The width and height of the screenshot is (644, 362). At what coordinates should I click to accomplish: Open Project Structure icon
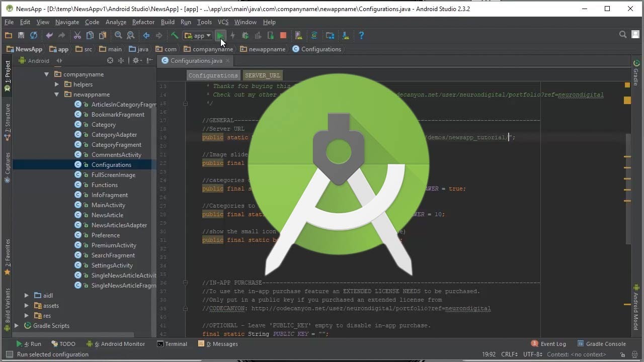point(330,35)
